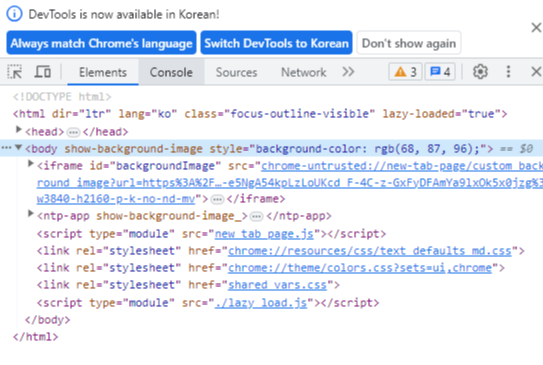Open the three-dot customize DevTools menu
The width and height of the screenshot is (543, 365).
508,72
